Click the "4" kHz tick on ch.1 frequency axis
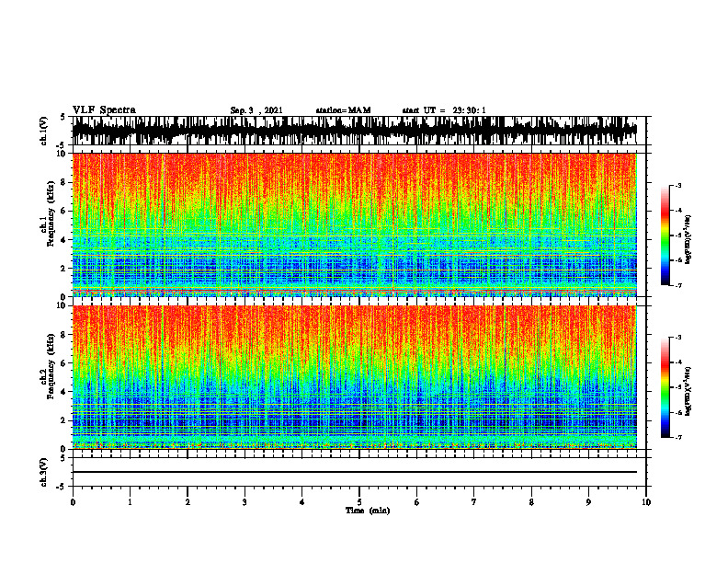The width and height of the screenshot is (728, 563). [63, 240]
